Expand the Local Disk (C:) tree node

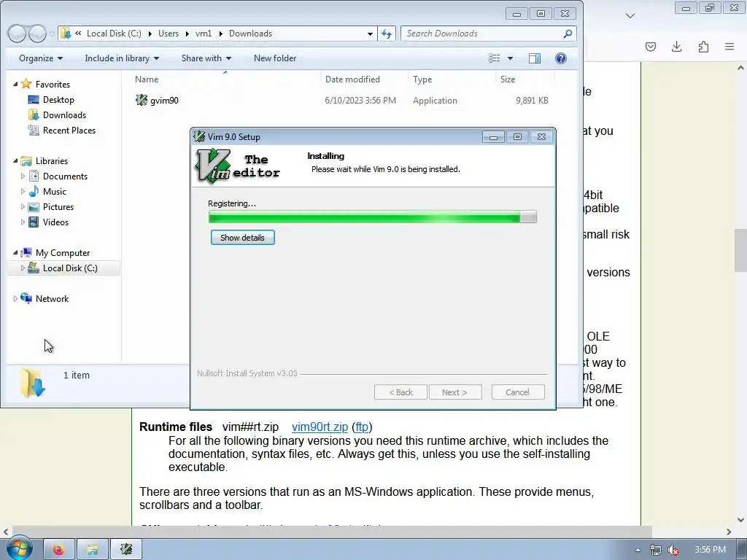[x=23, y=268]
